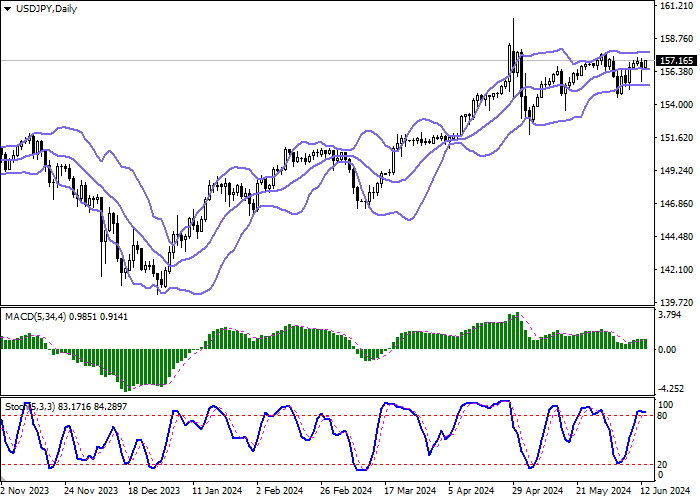Click the 149.240 price scale label

pos(676,171)
